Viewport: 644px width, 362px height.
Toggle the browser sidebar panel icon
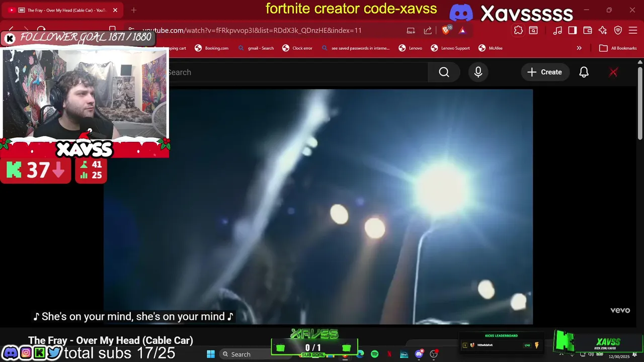point(572,30)
